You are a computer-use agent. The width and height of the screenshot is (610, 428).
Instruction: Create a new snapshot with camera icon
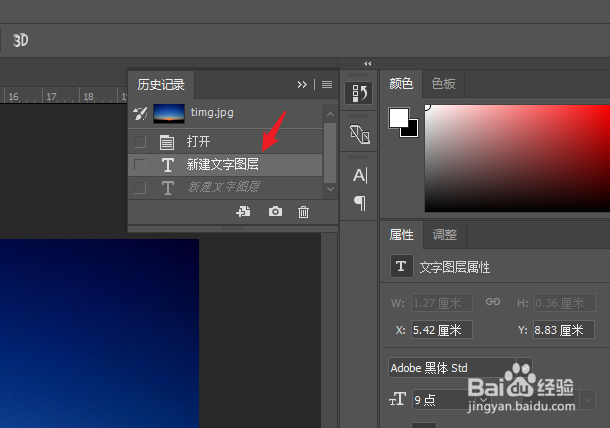(275, 211)
